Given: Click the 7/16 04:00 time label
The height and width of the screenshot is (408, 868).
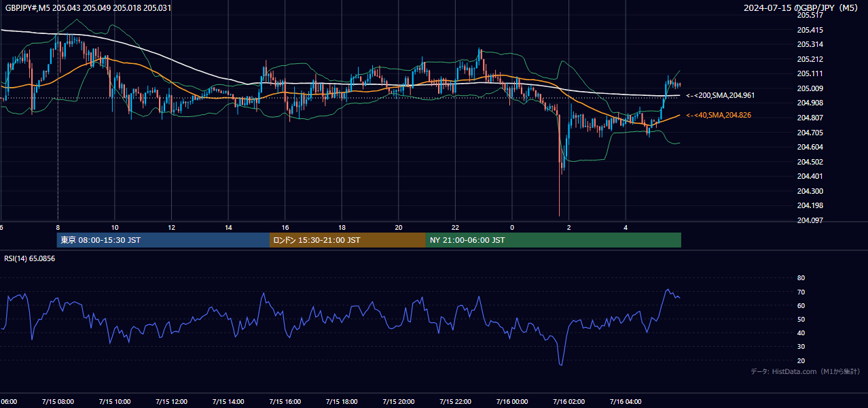Looking at the screenshot, I should (x=626, y=402).
